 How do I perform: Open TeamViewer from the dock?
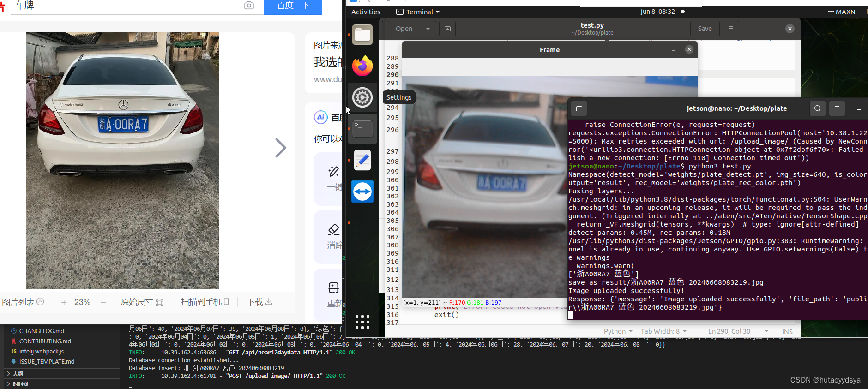point(362,192)
